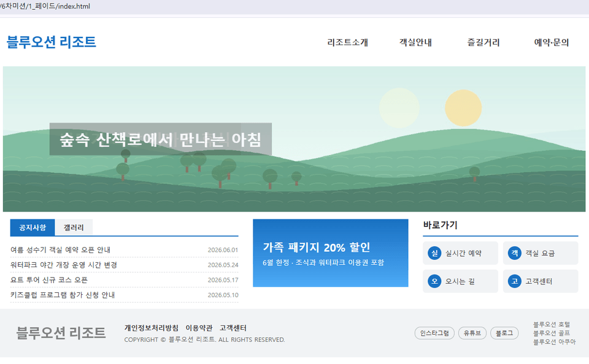Open 이용약관 in the footer
The width and height of the screenshot is (589, 364).
[199, 328]
